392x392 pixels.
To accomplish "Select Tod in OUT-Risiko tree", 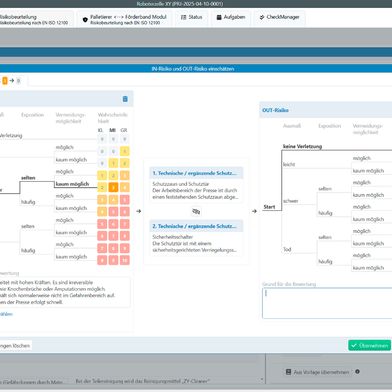I will click(x=287, y=249).
